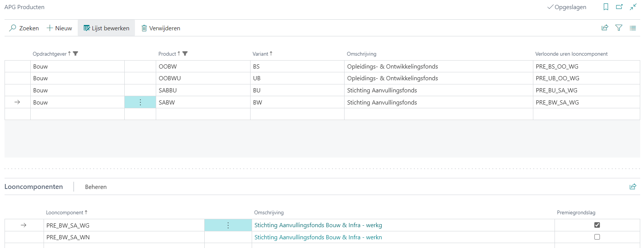Open the filter pane funnel icon
This screenshot has height=248, width=644.
[619, 28]
